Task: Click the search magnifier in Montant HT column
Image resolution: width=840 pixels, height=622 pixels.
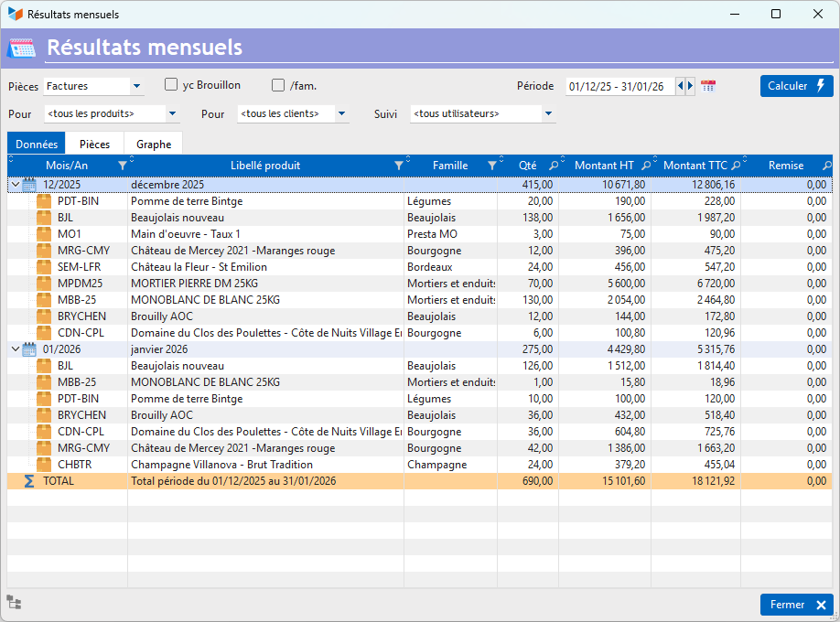Action: [646, 166]
